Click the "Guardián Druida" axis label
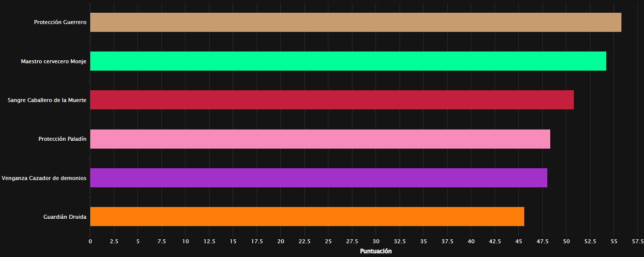 [65, 217]
